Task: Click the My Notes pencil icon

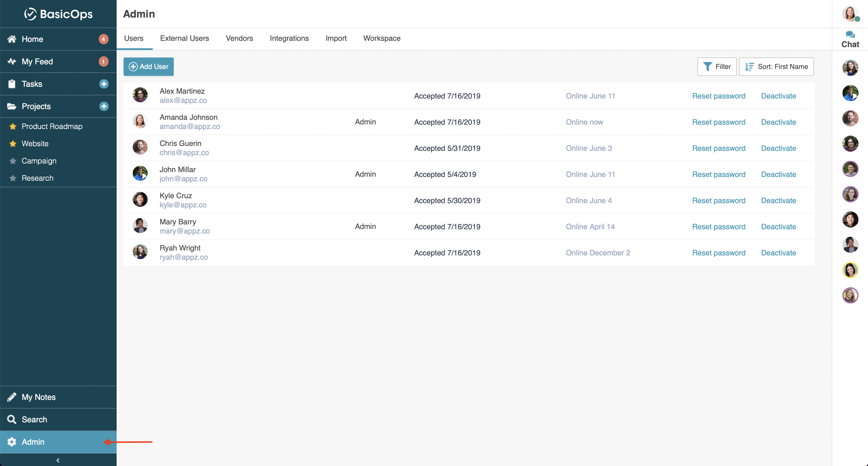Action: [12, 397]
